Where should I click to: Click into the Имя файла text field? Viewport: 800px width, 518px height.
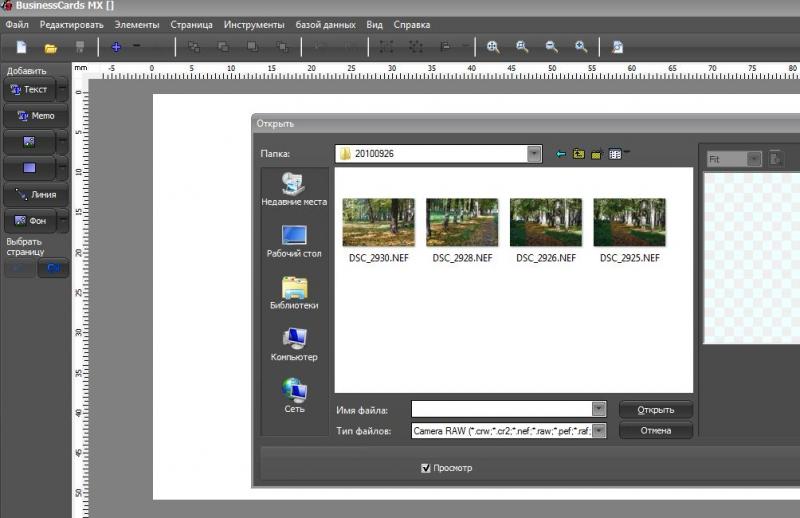[x=502, y=409]
